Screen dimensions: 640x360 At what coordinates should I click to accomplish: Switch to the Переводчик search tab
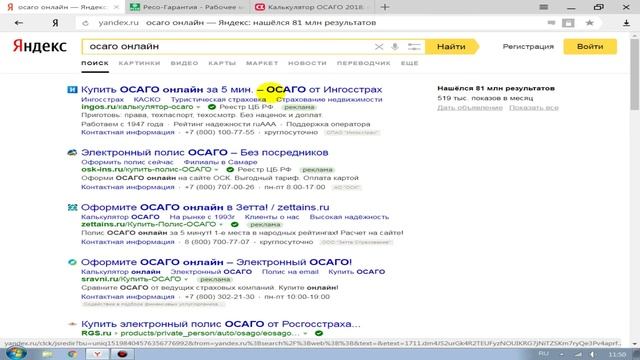(363, 63)
